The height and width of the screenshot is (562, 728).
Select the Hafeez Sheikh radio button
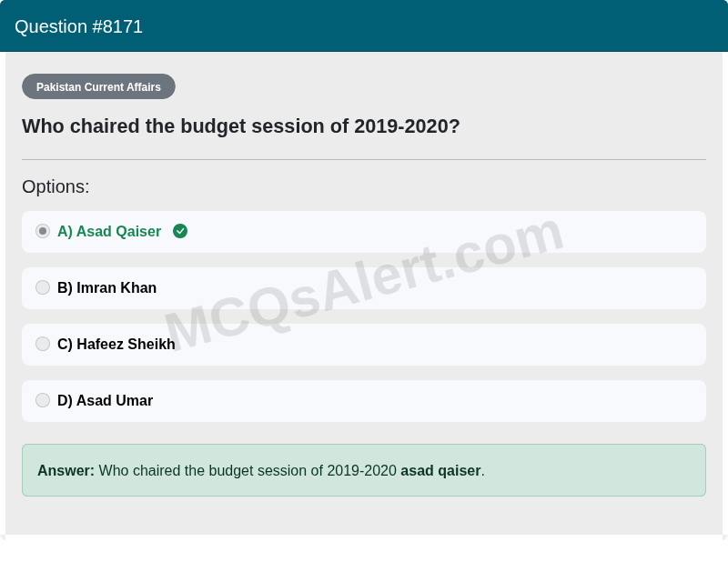pyautogui.click(x=43, y=344)
